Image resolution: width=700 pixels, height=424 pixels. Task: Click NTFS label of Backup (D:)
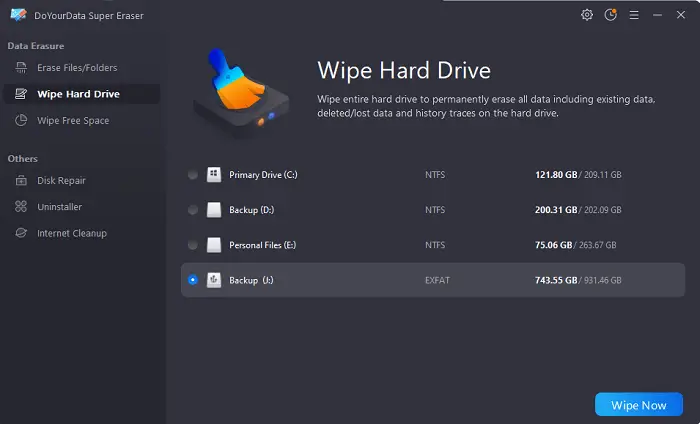click(435, 210)
